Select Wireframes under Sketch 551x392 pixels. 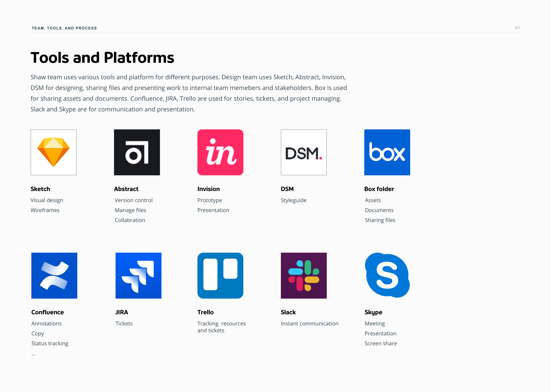point(45,210)
